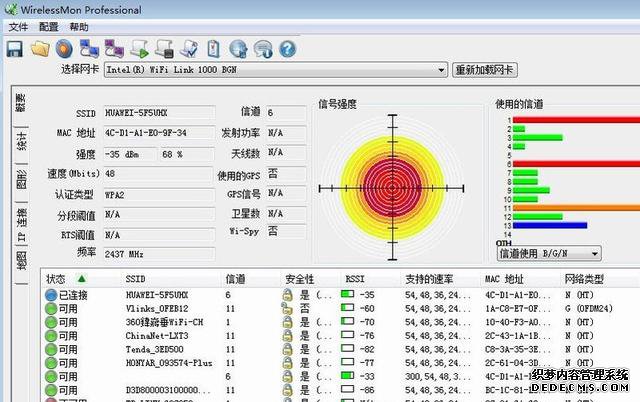Open the 帮助 menu
Screen dimensions: 640x402
point(79,27)
